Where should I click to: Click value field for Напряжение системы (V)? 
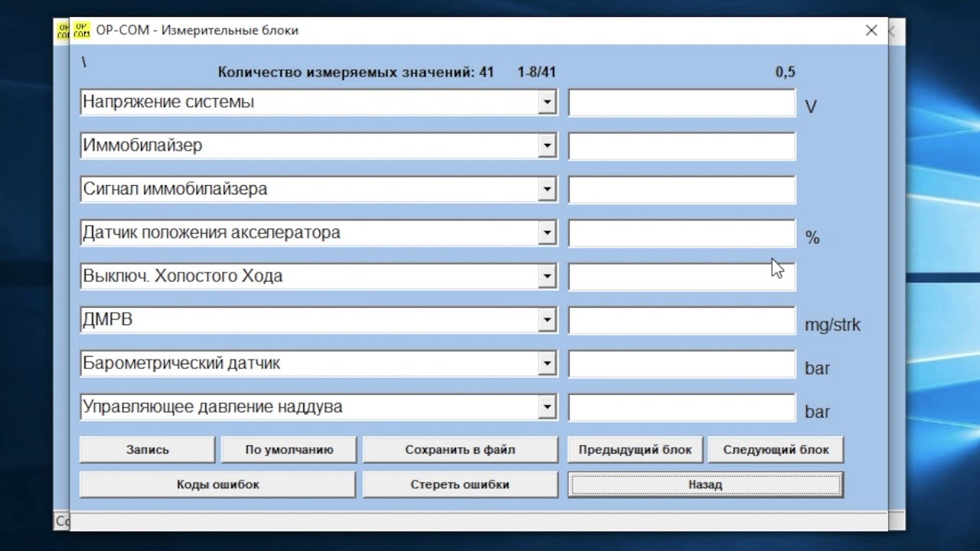coord(681,103)
